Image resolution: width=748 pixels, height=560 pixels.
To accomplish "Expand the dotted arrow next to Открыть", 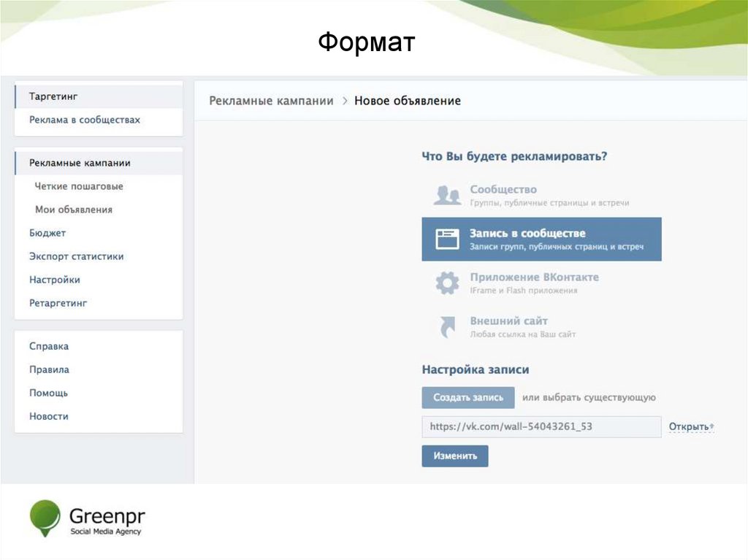I will (x=713, y=426).
